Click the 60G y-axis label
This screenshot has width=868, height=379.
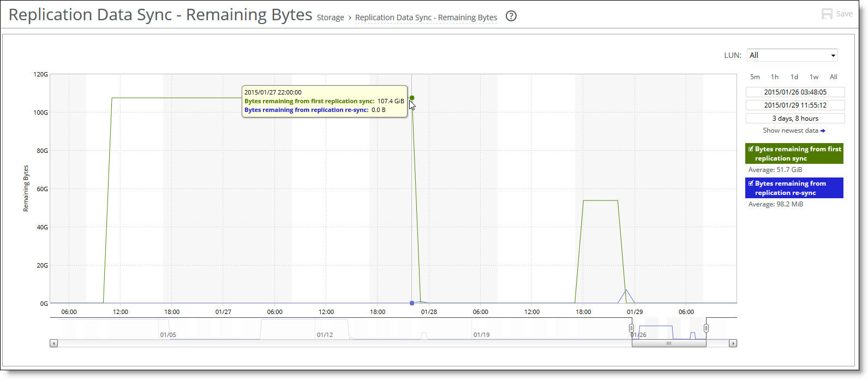pos(43,189)
